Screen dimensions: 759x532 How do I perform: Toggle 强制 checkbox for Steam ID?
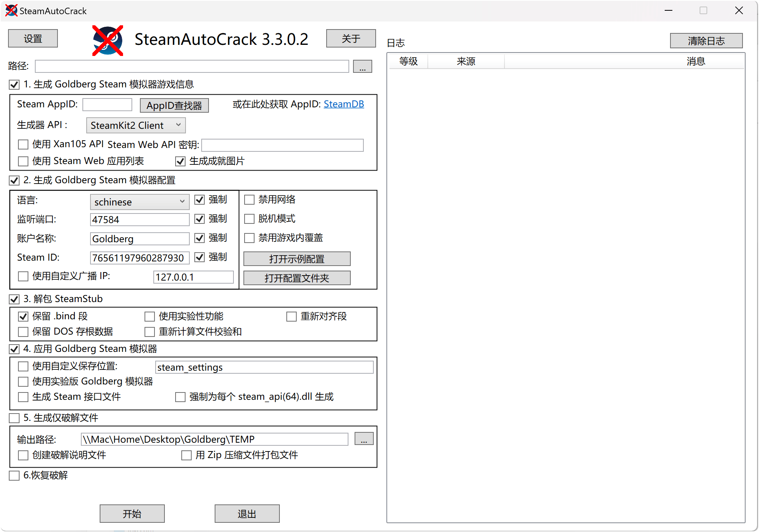pyautogui.click(x=199, y=257)
